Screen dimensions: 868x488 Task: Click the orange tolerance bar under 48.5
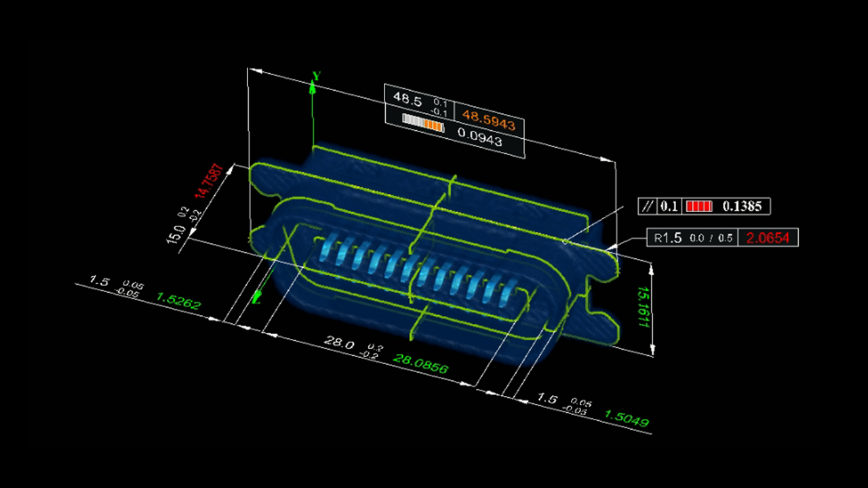coord(422,123)
